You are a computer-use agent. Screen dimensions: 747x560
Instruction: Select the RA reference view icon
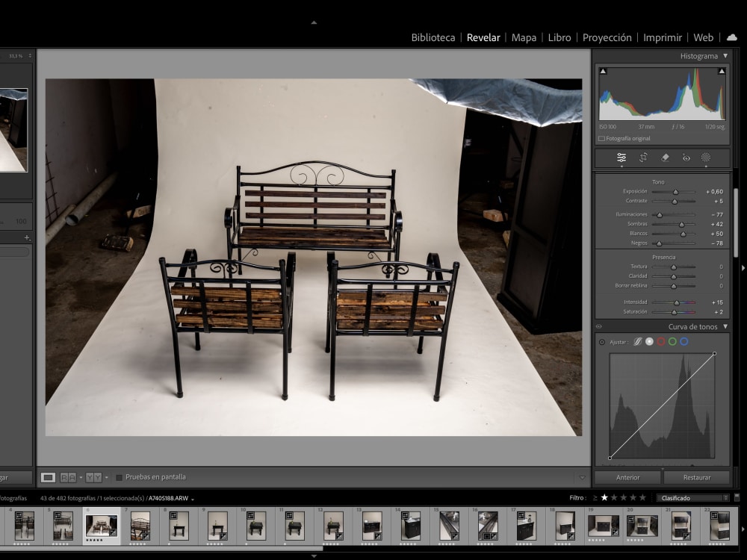pos(68,477)
